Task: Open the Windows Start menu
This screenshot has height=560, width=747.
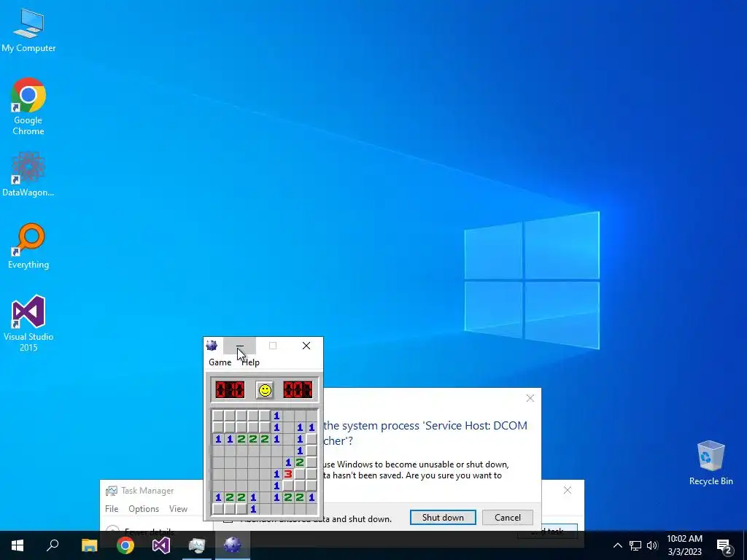Action: point(18,545)
